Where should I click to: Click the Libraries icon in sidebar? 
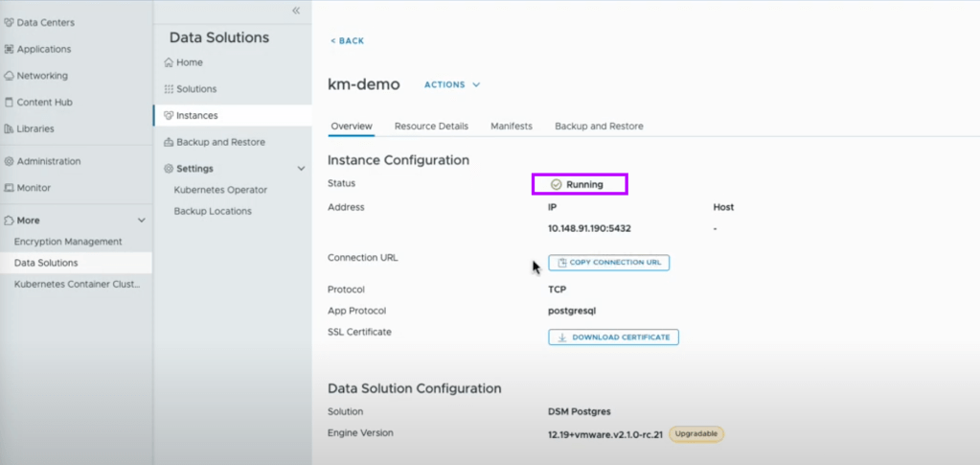tap(9, 128)
